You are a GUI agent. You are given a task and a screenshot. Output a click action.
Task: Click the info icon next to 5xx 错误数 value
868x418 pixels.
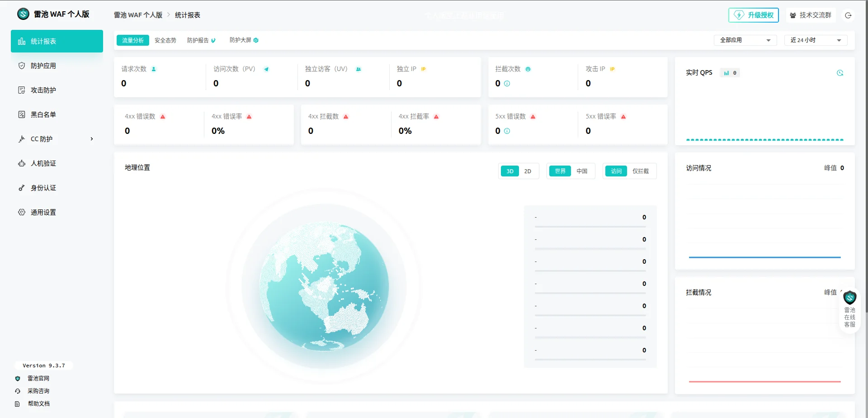pyautogui.click(x=507, y=131)
